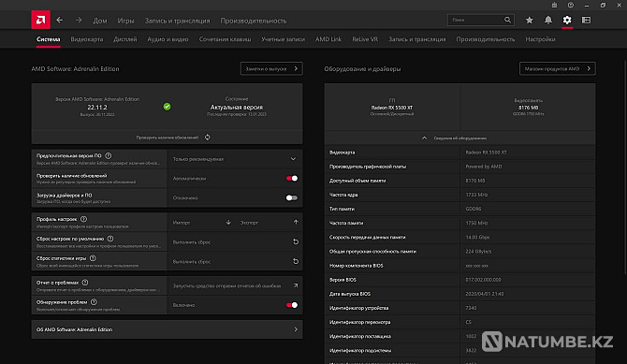Click the vertical scrollbar on the right
Viewport: 627px width, 364px height.
[625, 168]
